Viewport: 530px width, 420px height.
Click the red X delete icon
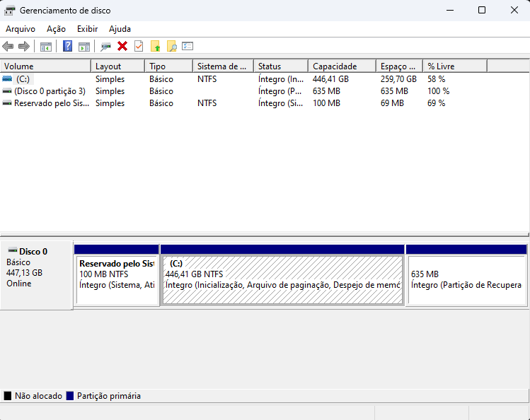tap(122, 46)
